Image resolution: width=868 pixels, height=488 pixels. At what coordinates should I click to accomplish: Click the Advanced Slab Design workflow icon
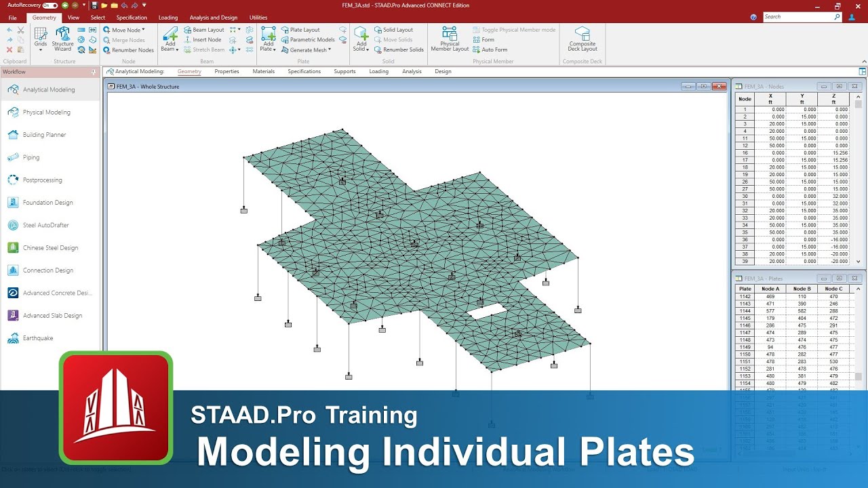click(x=13, y=315)
